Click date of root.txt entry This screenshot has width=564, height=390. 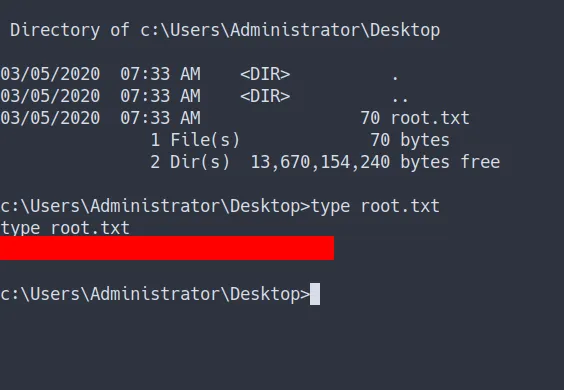50,118
